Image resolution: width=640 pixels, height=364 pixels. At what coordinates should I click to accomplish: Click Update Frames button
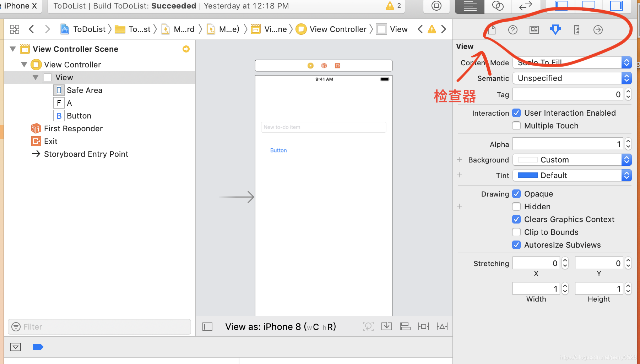point(368,326)
